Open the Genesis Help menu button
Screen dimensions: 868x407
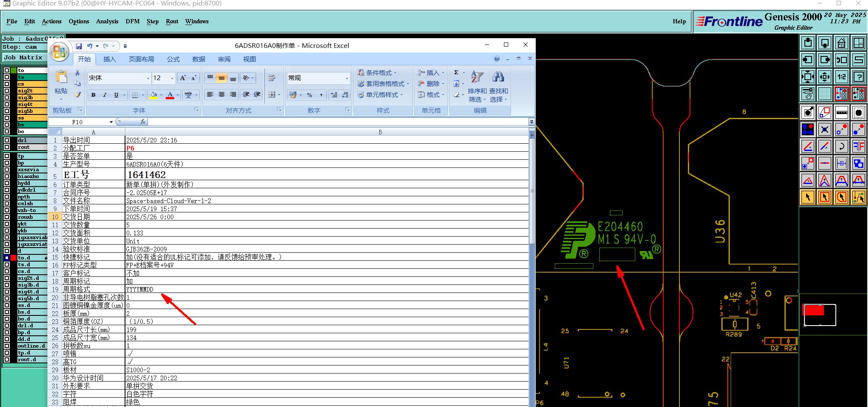(679, 21)
